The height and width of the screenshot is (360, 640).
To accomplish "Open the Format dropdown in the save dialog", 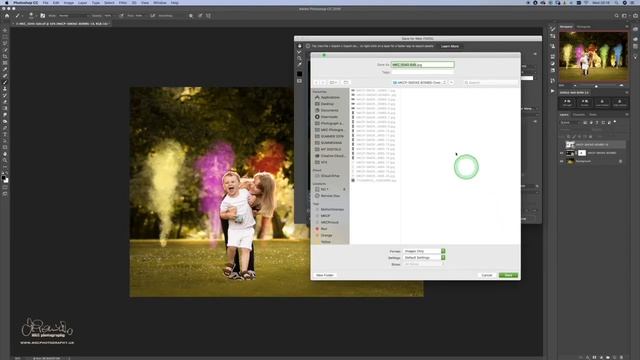I will tap(424, 251).
